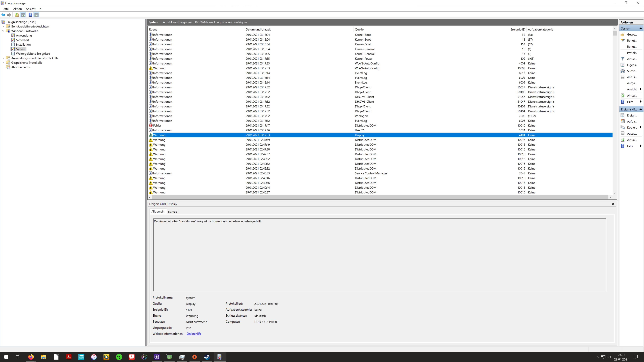Close the event 4101 preview pane
Image resolution: width=644 pixels, height=362 pixels.
pyautogui.click(x=613, y=204)
